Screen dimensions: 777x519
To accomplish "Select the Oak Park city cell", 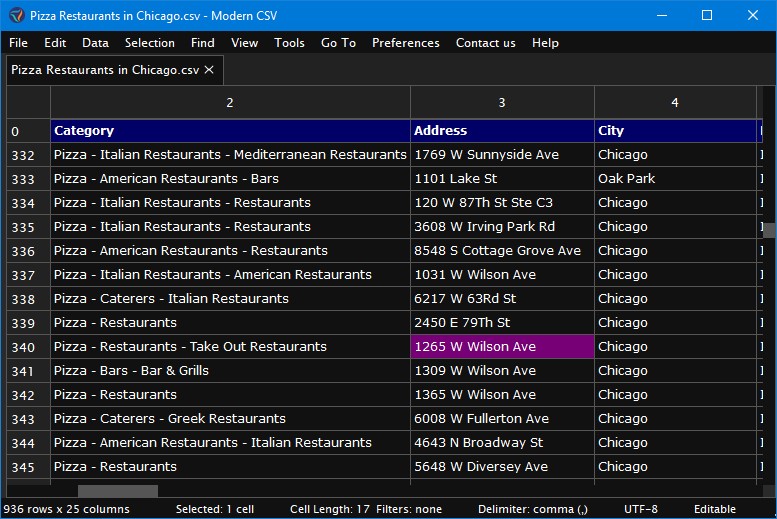I will (x=675, y=179).
